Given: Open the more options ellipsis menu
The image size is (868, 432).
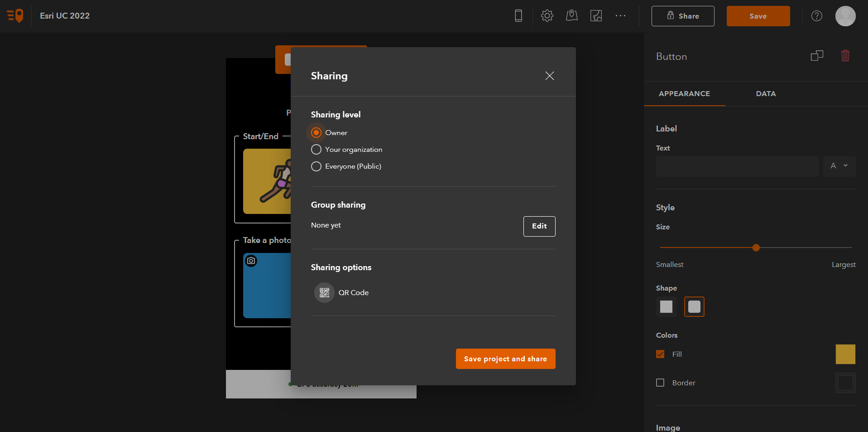Looking at the screenshot, I should [620, 16].
